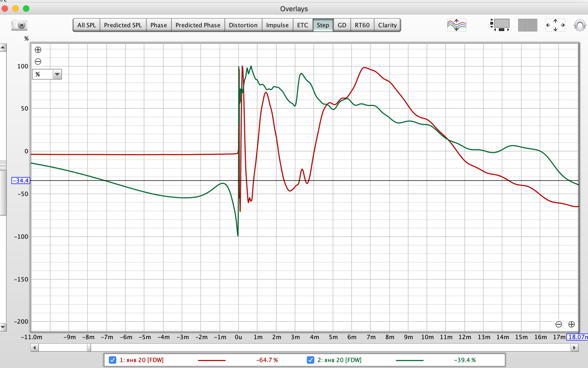Select the Step tab
The height and width of the screenshot is (368, 588).
pos(323,25)
